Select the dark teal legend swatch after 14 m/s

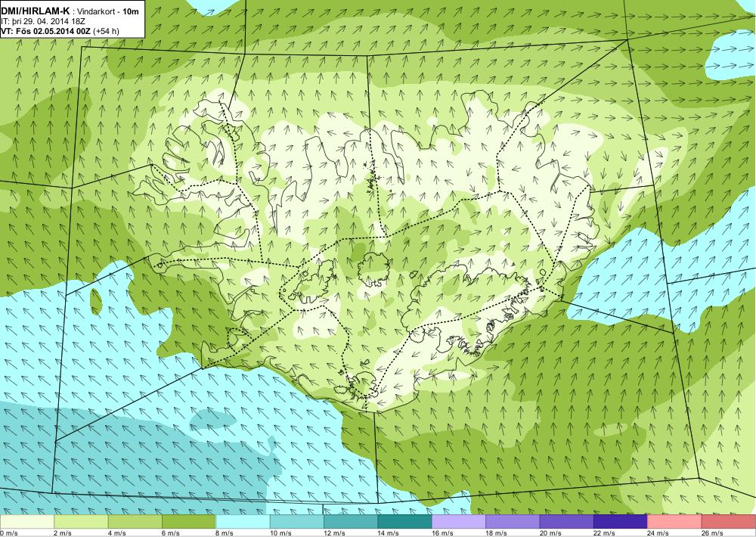pos(405,522)
